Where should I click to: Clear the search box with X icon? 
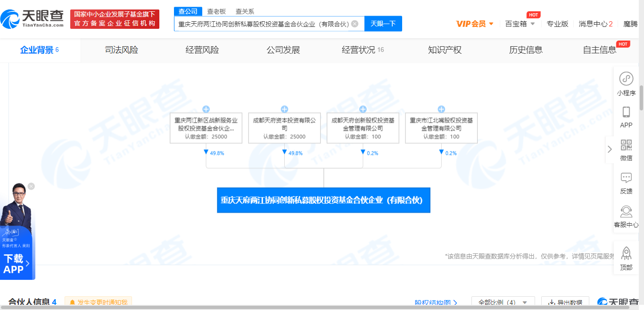click(355, 24)
